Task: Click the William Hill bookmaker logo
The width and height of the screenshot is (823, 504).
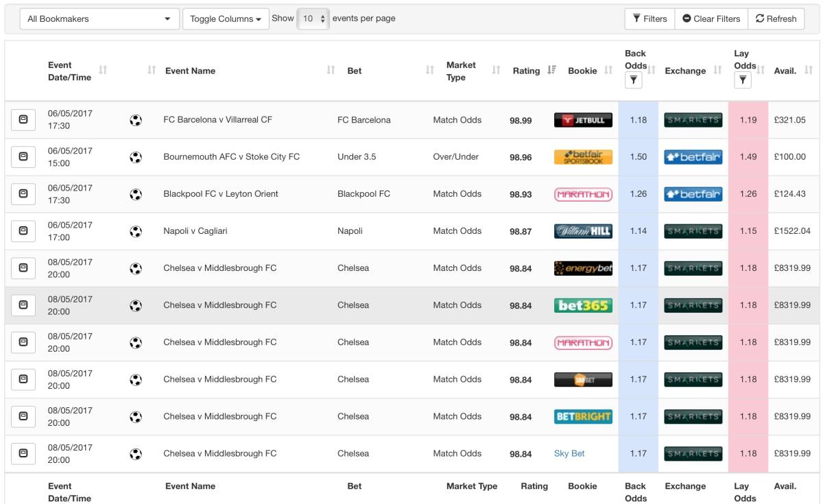Action: click(x=583, y=231)
